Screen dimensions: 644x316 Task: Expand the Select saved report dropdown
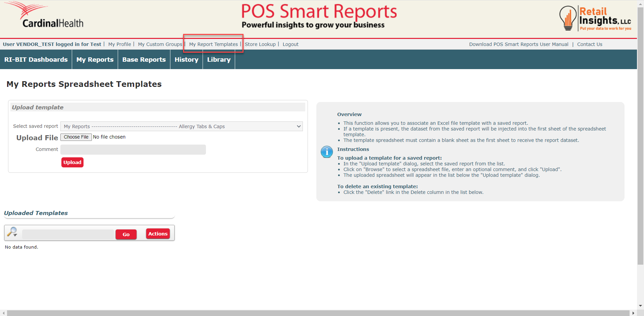[181, 126]
